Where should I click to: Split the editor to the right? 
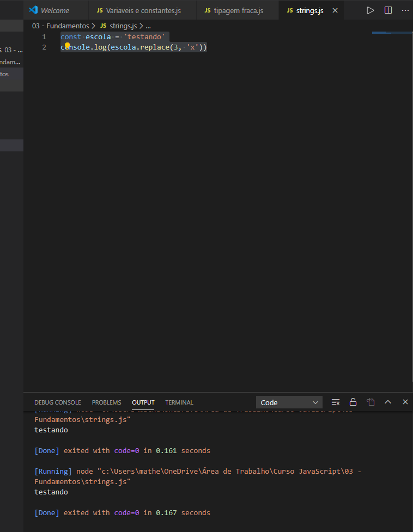(x=388, y=10)
